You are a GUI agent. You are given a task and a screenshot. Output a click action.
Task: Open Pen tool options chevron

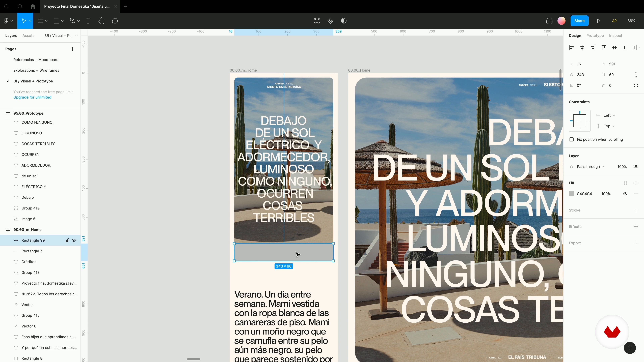[x=78, y=21]
